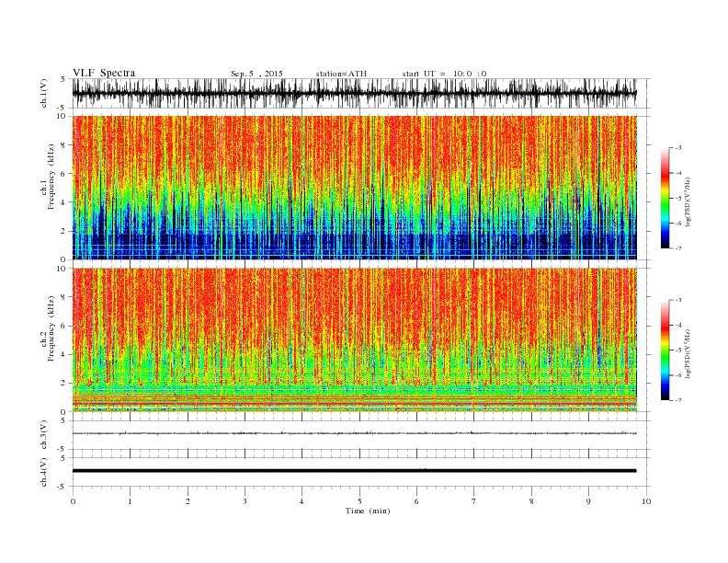Select the date text "Sep. 5 , 2015"
The image size is (728, 563).
point(256,74)
